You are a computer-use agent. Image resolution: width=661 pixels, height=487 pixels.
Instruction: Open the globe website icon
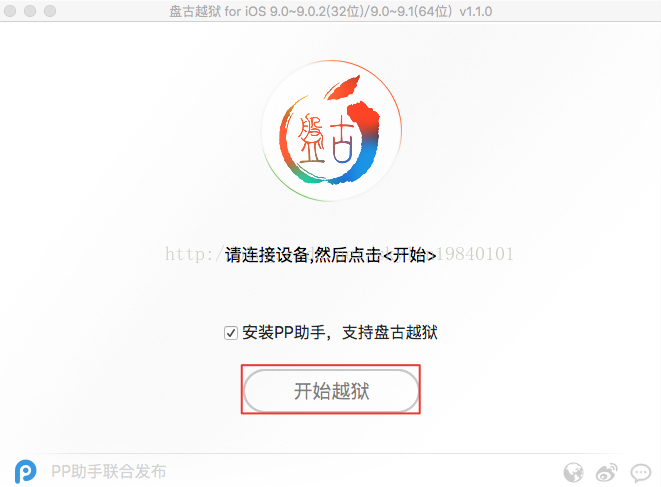[x=573, y=472]
